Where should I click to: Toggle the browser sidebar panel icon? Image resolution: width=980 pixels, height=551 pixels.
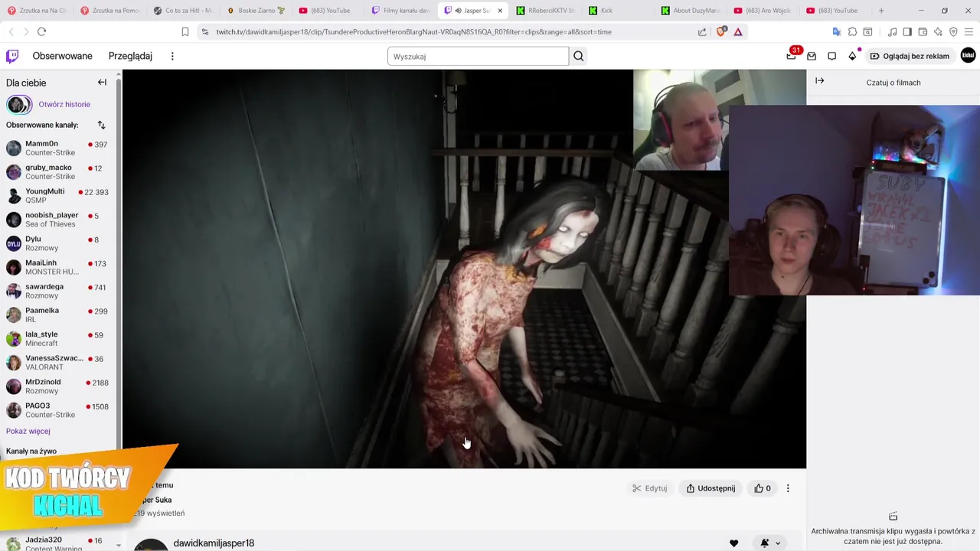point(907,31)
